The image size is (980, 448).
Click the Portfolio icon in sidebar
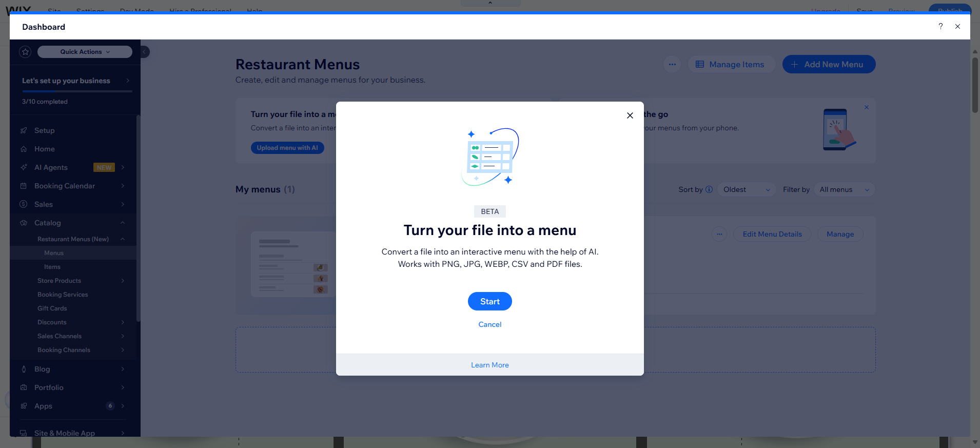[x=24, y=387]
